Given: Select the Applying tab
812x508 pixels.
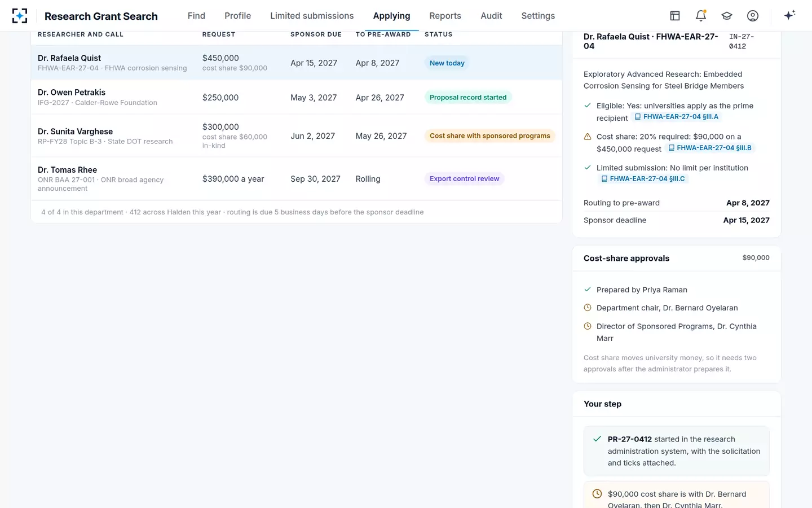Looking at the screenshot, I should coord(392,16).
